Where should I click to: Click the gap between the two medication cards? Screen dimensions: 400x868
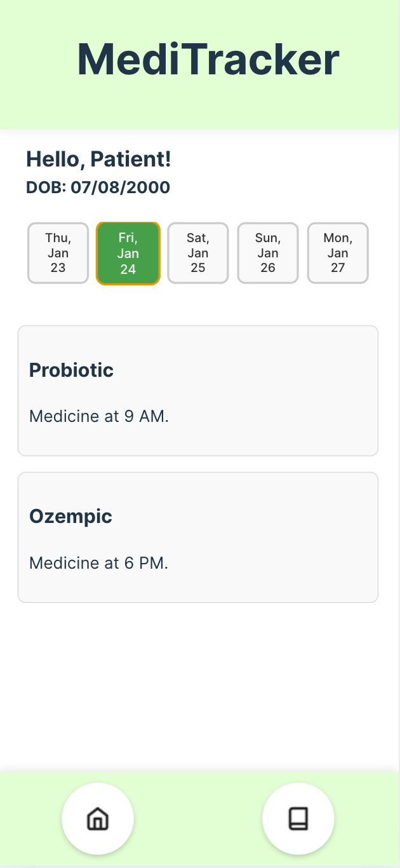pos(198,464)
